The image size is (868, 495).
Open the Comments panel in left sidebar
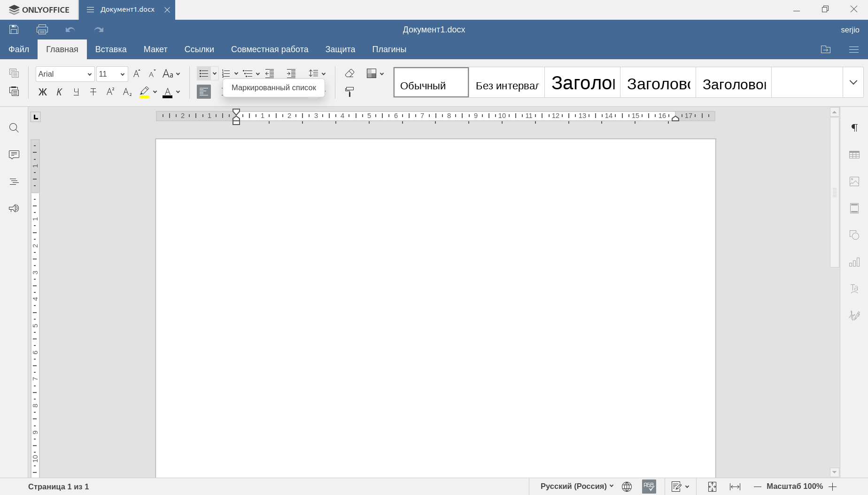pos(14,155)
